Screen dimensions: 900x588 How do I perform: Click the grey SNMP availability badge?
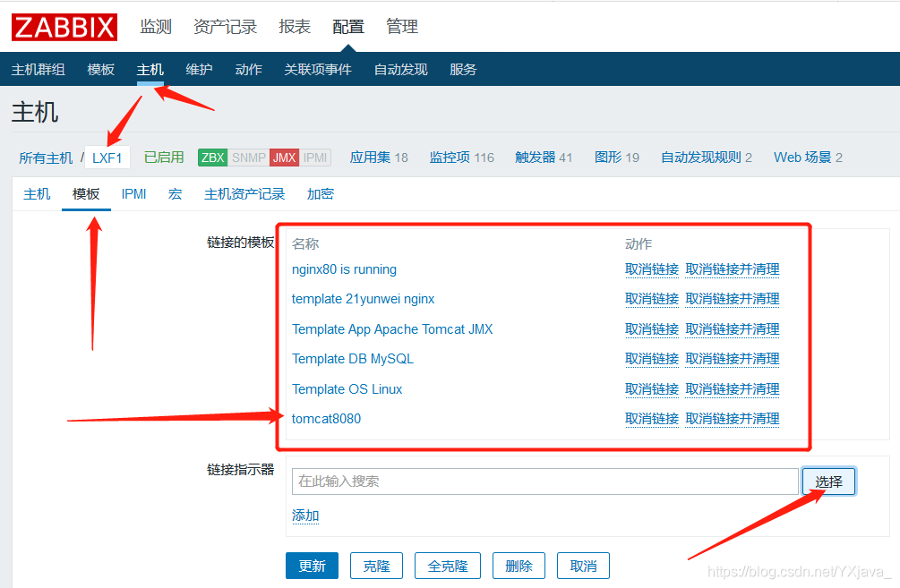pyautogui.click(x=249, y=158)
